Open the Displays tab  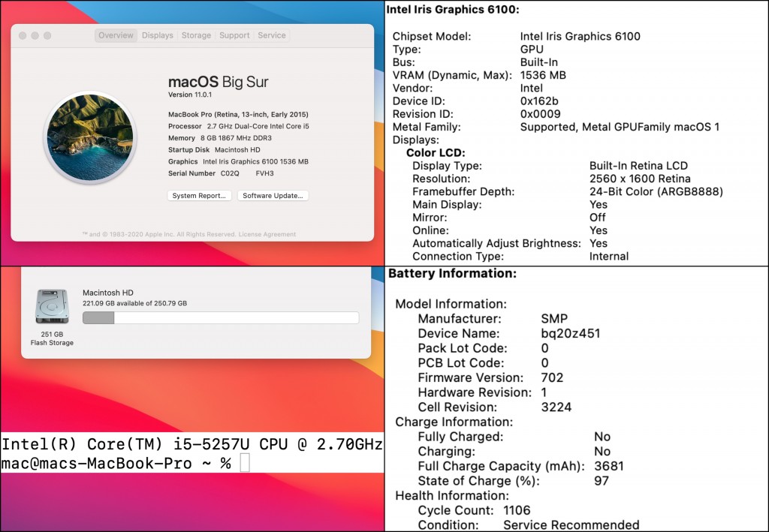(158, 35)
